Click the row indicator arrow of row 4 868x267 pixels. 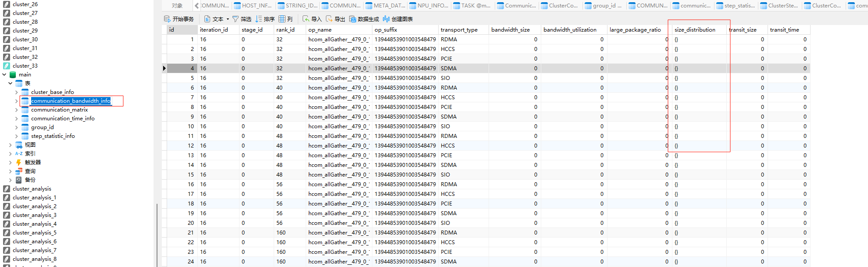point(164,69)
